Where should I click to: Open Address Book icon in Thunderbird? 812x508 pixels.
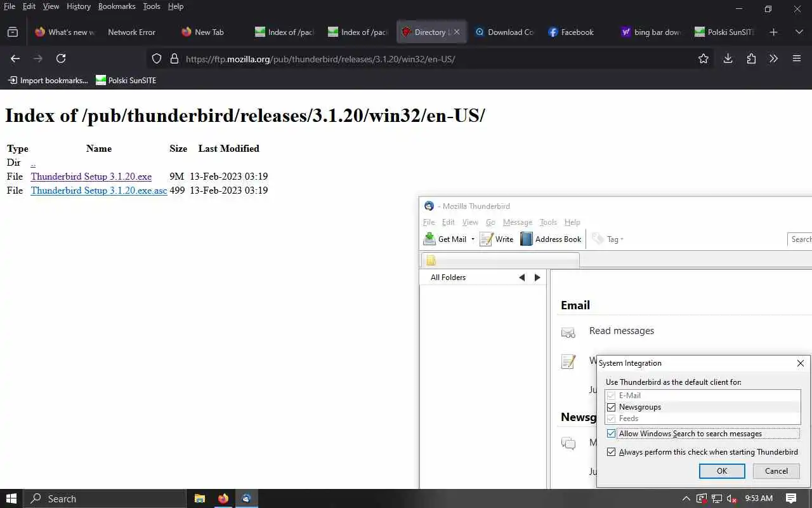(x=527, y=239)
